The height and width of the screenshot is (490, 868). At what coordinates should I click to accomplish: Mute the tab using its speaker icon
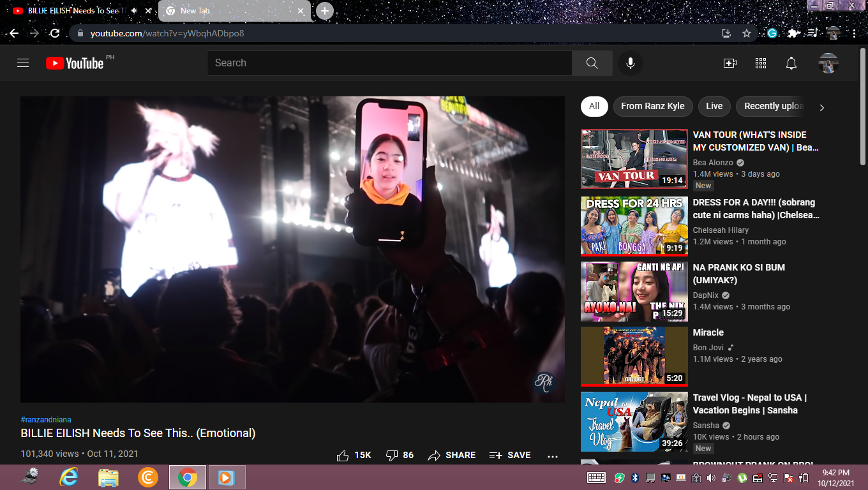(135, 11)
